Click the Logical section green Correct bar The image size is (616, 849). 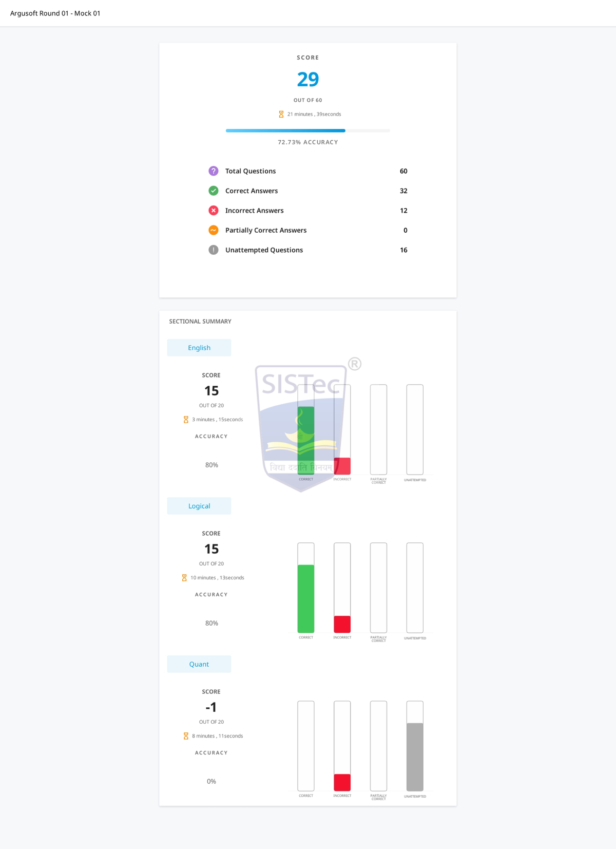(306, 599)
